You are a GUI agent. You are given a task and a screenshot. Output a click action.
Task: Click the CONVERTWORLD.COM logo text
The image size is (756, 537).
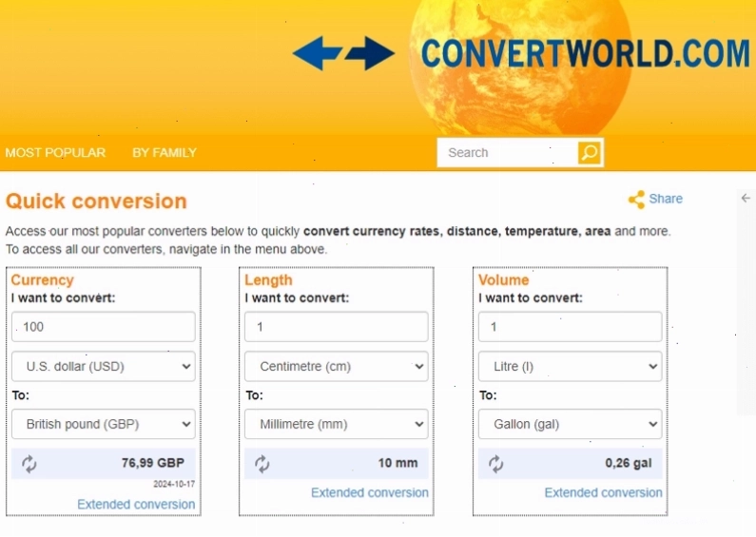pos(586,53)
